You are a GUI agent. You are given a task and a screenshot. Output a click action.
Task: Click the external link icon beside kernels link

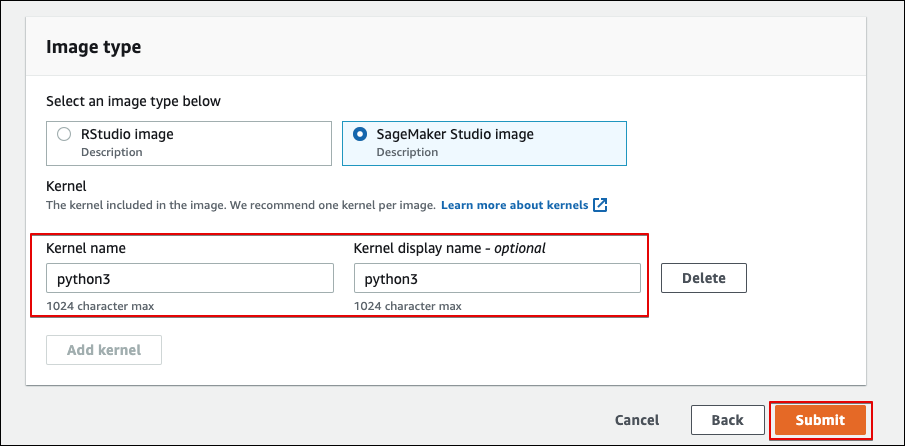[600, 205]
